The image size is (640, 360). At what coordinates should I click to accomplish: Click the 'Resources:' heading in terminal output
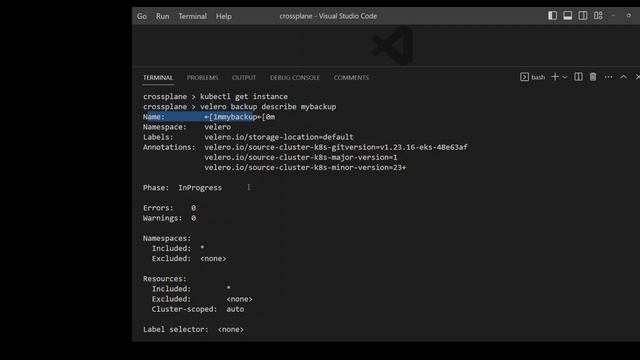pyautogui.click(x=164, y=279)
